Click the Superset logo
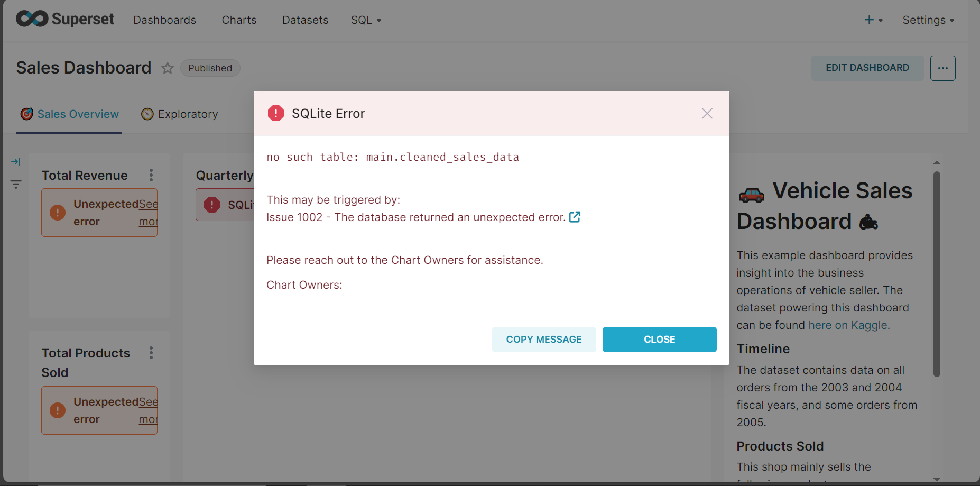The image size is (980, 486). pyautogui.click(x=64, y=19)
